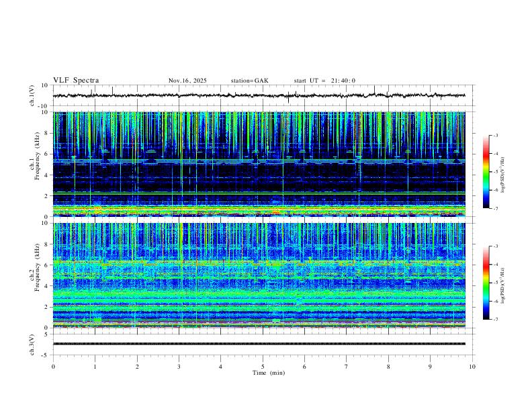
Task: Click the "-3" label on lower color bar
Action: click(x=496, y=246)
